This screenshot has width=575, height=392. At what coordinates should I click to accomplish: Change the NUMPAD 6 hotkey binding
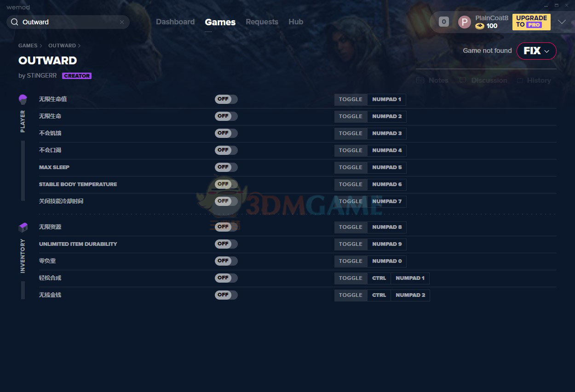[x=387, y=184]
